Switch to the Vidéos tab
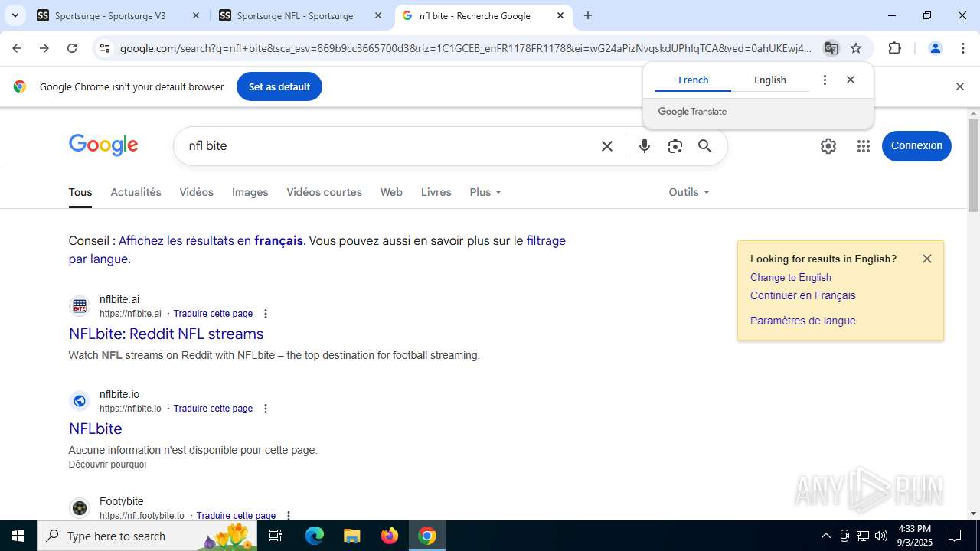 coord(197,192)
